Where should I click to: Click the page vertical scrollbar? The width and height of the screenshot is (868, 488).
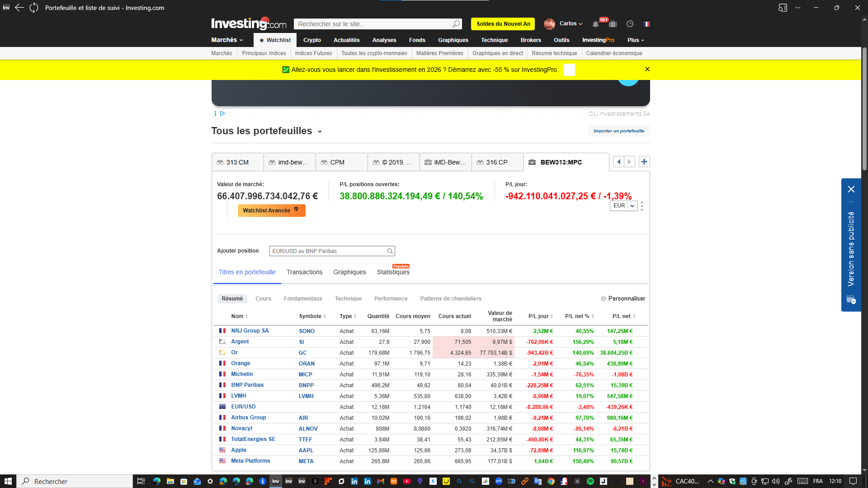point(864,108)
